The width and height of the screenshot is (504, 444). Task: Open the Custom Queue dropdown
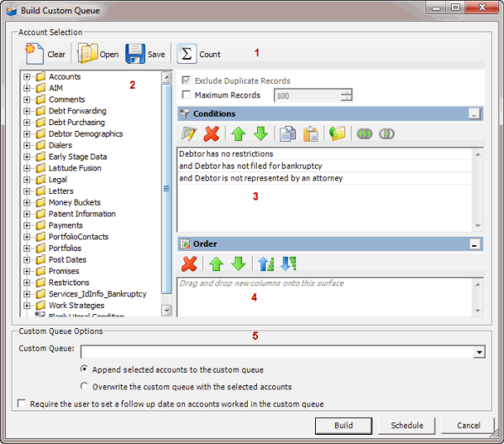(480, 352)
